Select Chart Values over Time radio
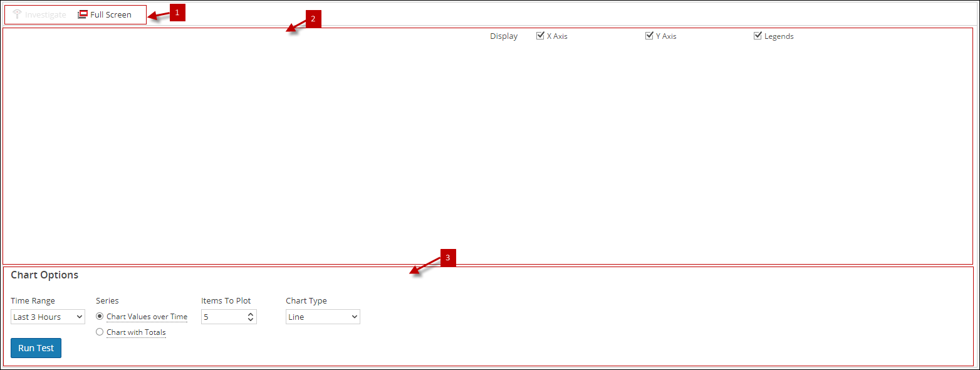 click(x=100, y=317)
